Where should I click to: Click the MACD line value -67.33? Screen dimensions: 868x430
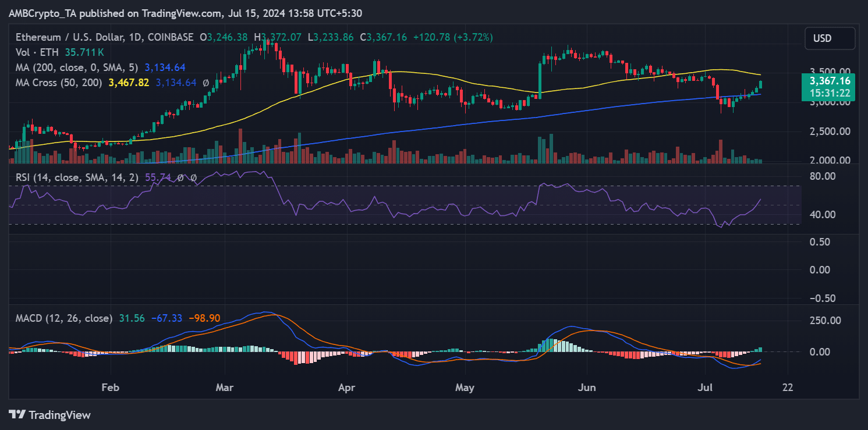tap(166, 318)
